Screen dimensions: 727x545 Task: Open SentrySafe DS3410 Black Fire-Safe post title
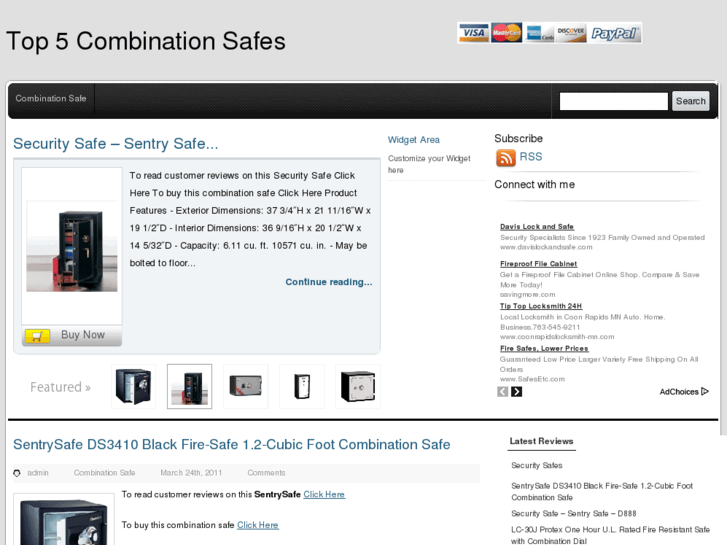point(232,444)
